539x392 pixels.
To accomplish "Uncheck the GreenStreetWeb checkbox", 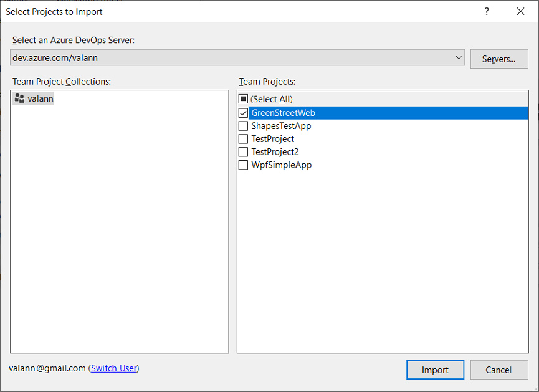I will (243, 113).
